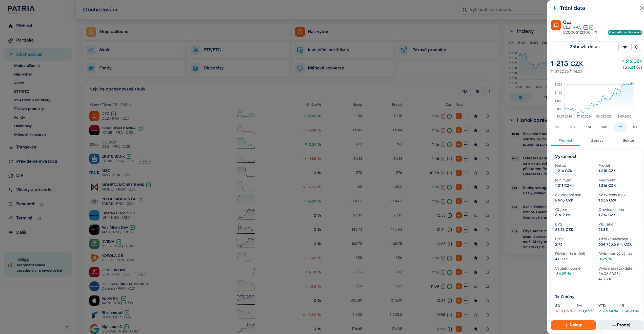Image resolution: width=644 pixels, height=334 pixels.
Task: Copy the ISIN CZ0005112300 icon
Action: click(595, 33)
